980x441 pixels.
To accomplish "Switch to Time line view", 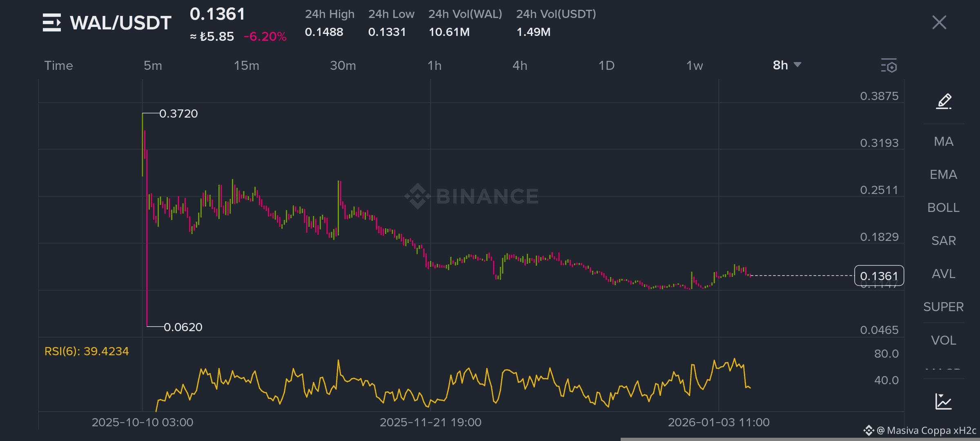I will tap(58, 65).
